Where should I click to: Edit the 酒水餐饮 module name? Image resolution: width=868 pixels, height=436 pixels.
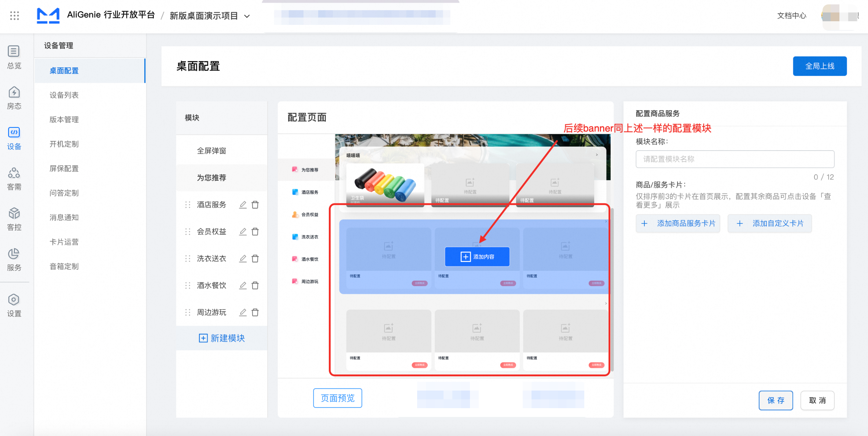click(243, 285)
